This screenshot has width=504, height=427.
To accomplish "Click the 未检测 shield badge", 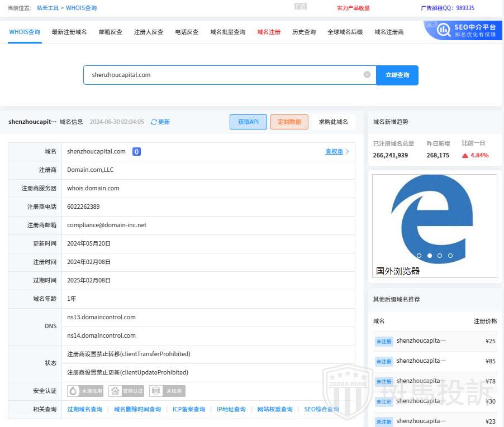I will [167, 391].
